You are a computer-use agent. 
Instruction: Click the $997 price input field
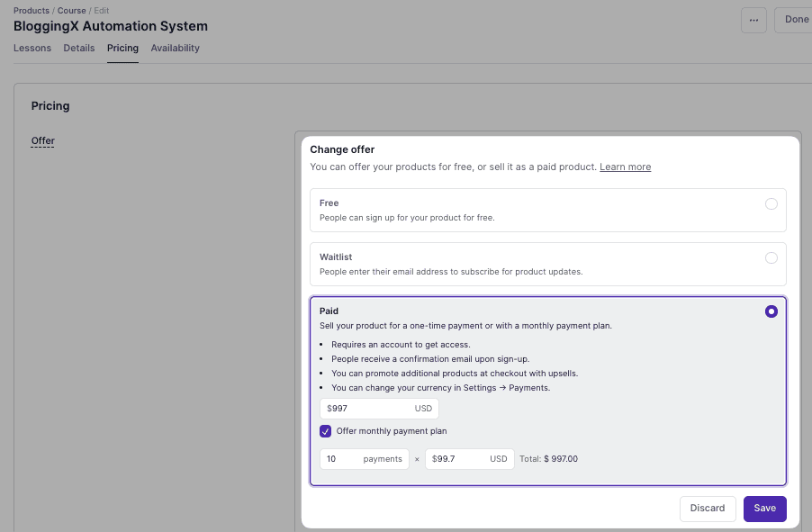pyautogui.click(x=379, y=408)
